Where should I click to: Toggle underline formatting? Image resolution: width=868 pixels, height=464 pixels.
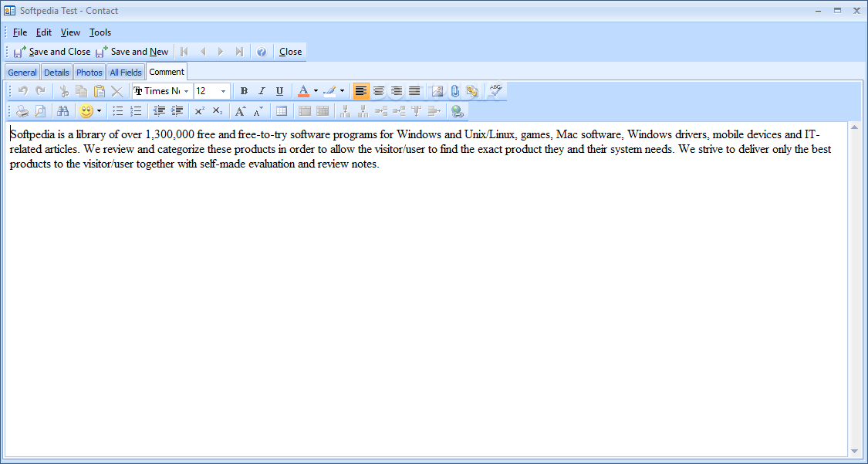(x=279, y=91)
